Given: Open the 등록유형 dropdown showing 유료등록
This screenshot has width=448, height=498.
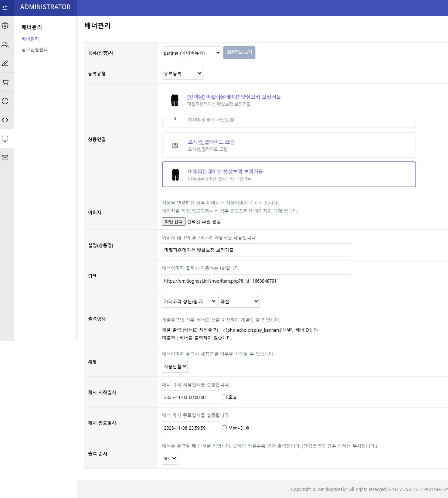Looking at the screenshot, I should pos(182,73).
